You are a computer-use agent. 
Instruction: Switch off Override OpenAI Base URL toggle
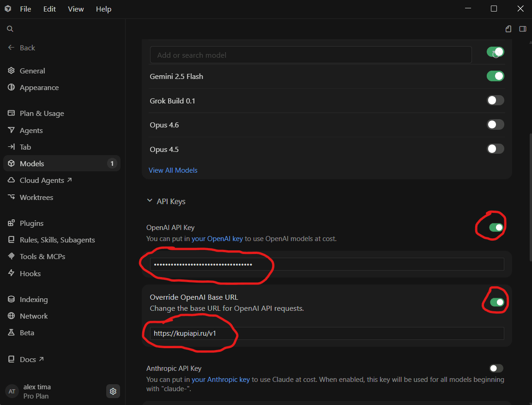pyautogui.click(x=497, y=302)
